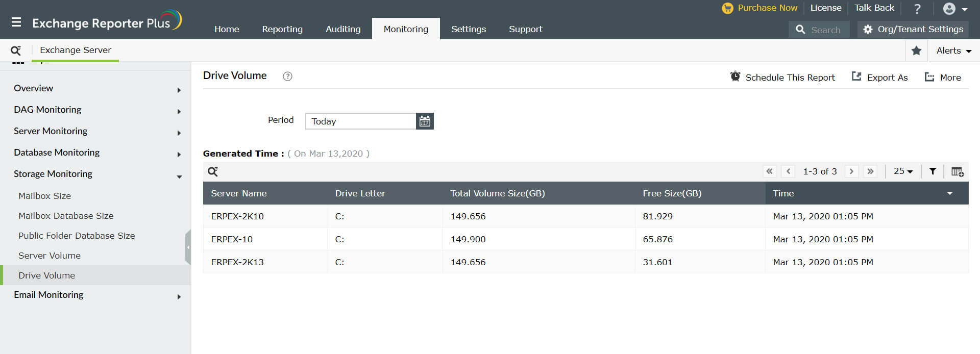
Task: Click the favorites star icon
Action: 916,50
